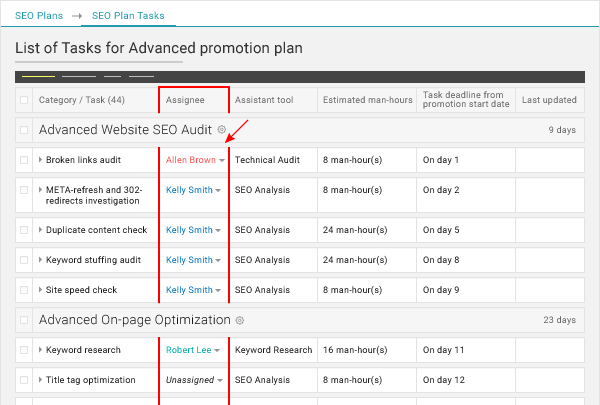The width and height of the screenshot is (600, 405).
Task: Click Broken links audit task name
Action: tap(83, 160)
